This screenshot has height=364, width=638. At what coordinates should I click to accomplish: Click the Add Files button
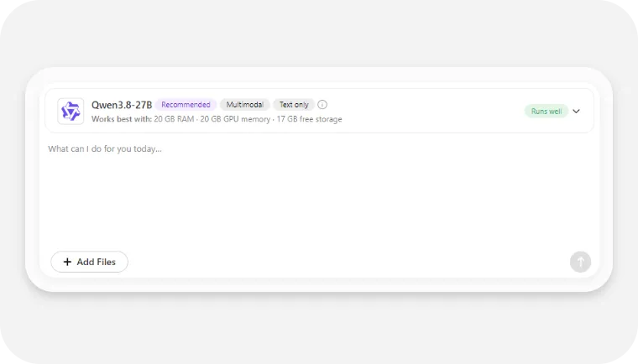click(90, 262)
